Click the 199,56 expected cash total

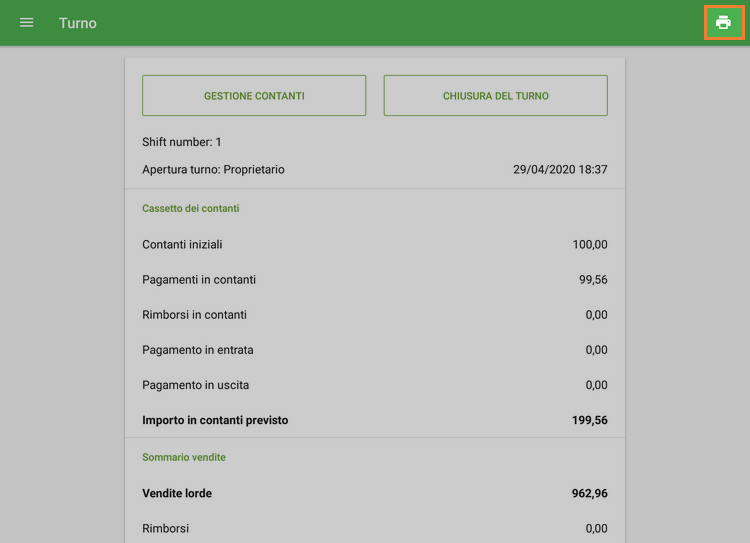coord(589,421)
